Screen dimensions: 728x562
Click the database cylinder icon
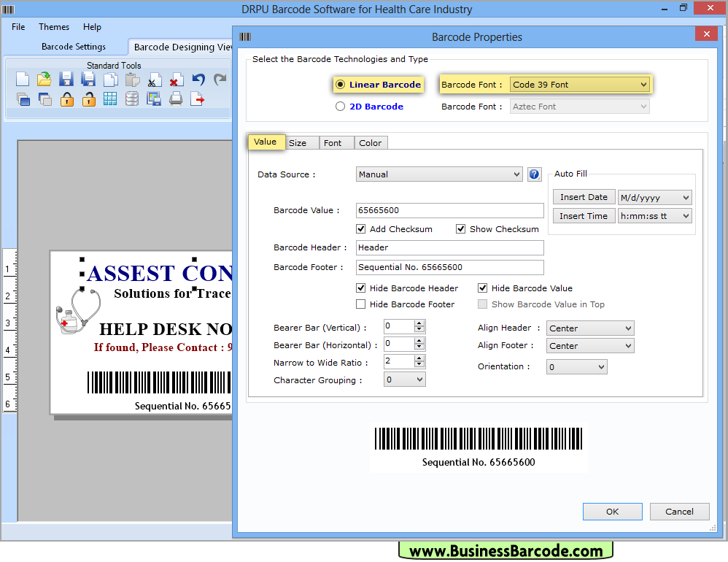click(x=132, y=99)
